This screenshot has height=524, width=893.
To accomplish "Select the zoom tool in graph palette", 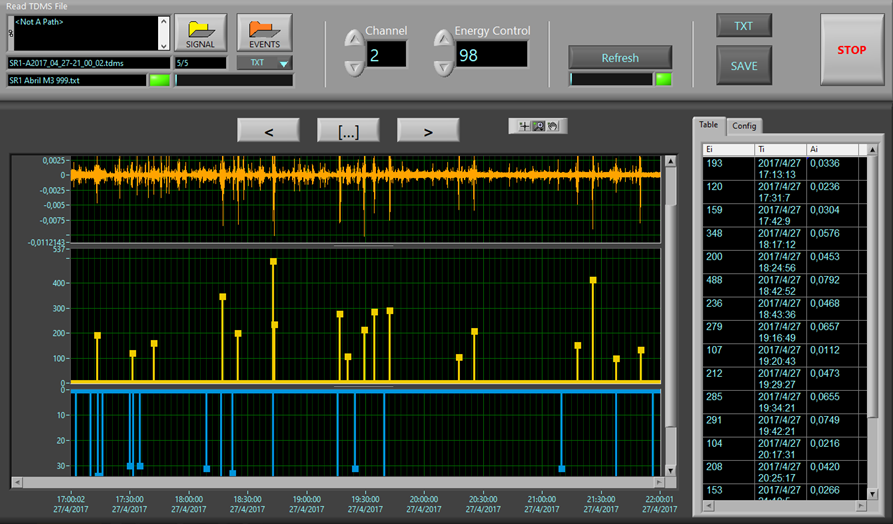I will pyautogui.click(x=537, y=126).
